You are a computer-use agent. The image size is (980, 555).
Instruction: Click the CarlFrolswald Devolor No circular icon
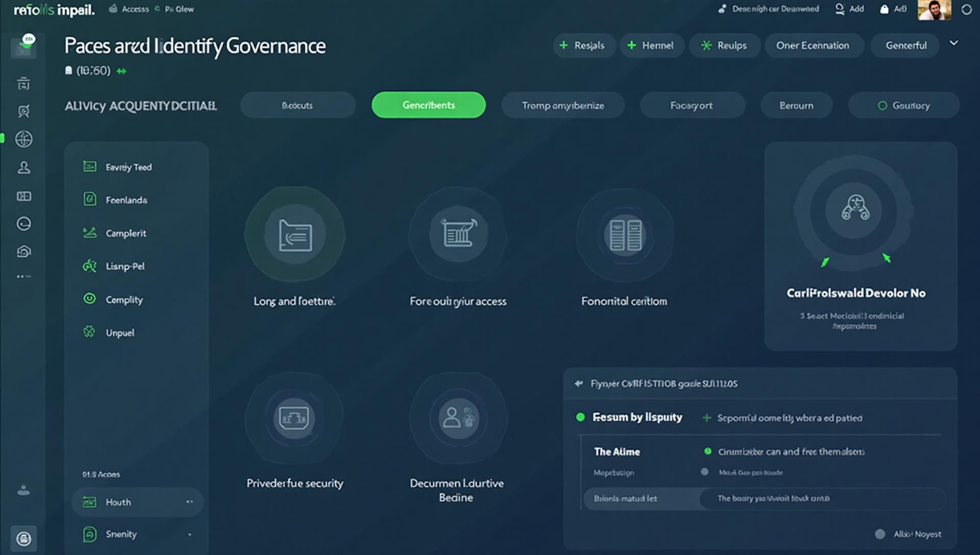pos(855,209)
